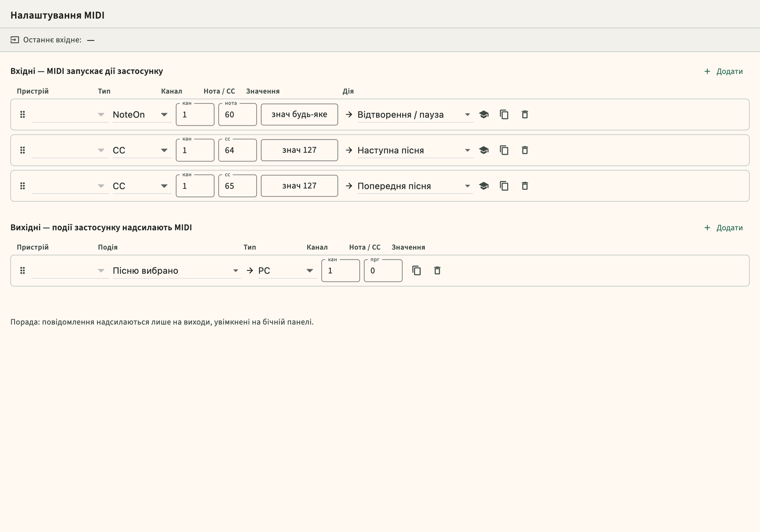
Task: Click знач 127 in the Наступна пісня row
Action: coord(299,150)
